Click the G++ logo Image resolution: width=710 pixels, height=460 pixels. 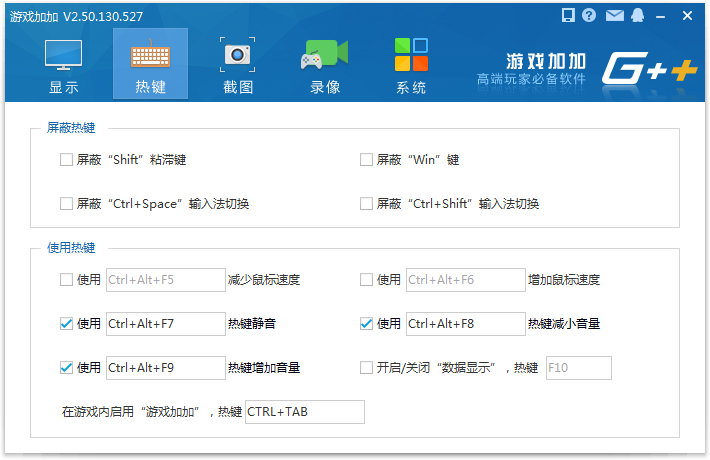click(x=647, y=68)
